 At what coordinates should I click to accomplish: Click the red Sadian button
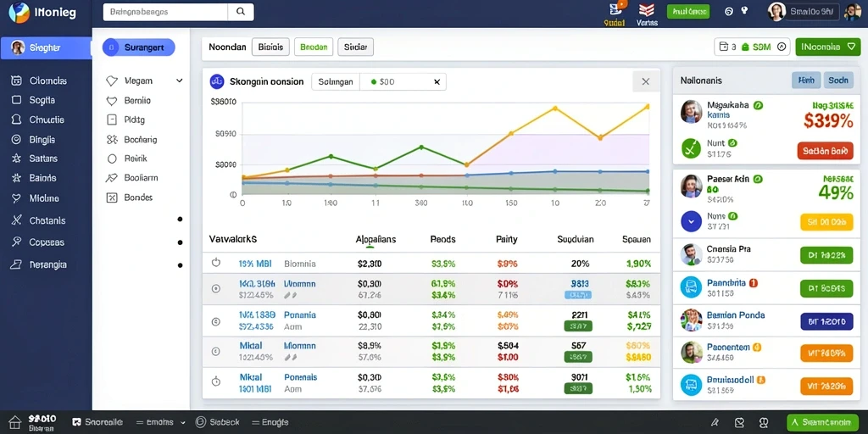point(825,151)
